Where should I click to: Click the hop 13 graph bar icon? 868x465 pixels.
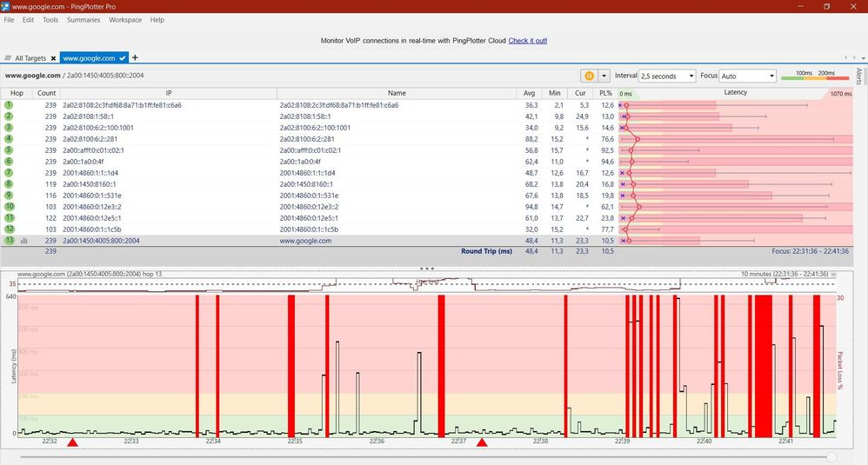click(x=24, y=241)
